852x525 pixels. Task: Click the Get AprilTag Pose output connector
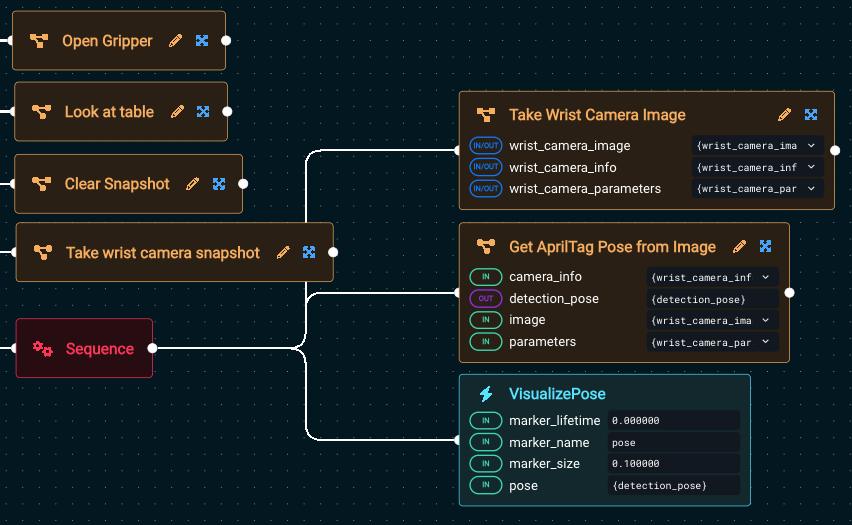790,292
